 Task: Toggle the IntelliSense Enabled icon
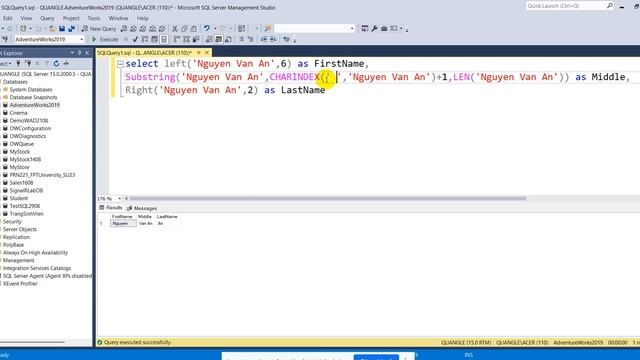click(164, 39)
